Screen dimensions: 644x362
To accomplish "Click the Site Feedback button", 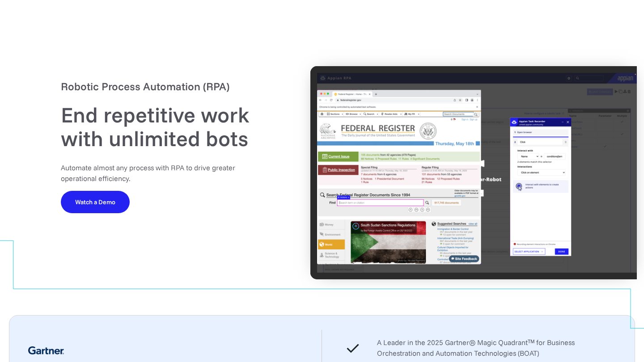I will click(x=464, y=259).
